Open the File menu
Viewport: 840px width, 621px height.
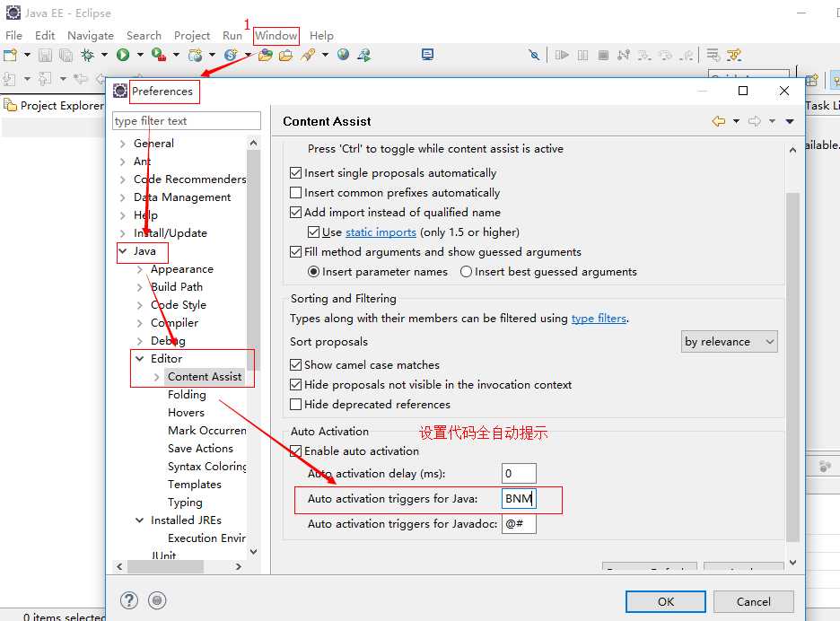(14, 36)
